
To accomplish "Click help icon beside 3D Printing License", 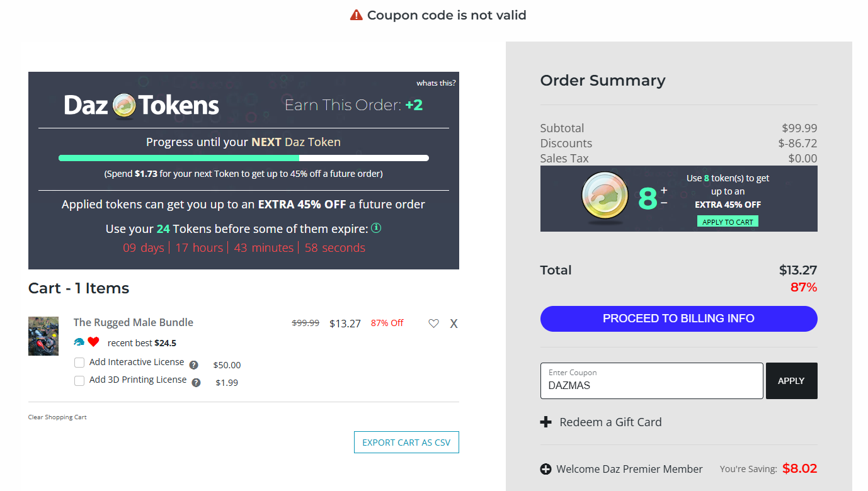I will click(x=196, y=383).
